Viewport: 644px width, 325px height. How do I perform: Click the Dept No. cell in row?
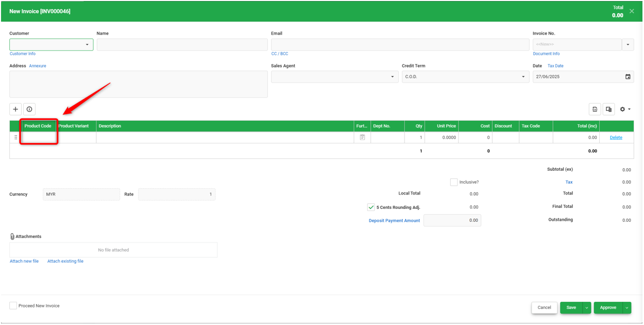387,138
